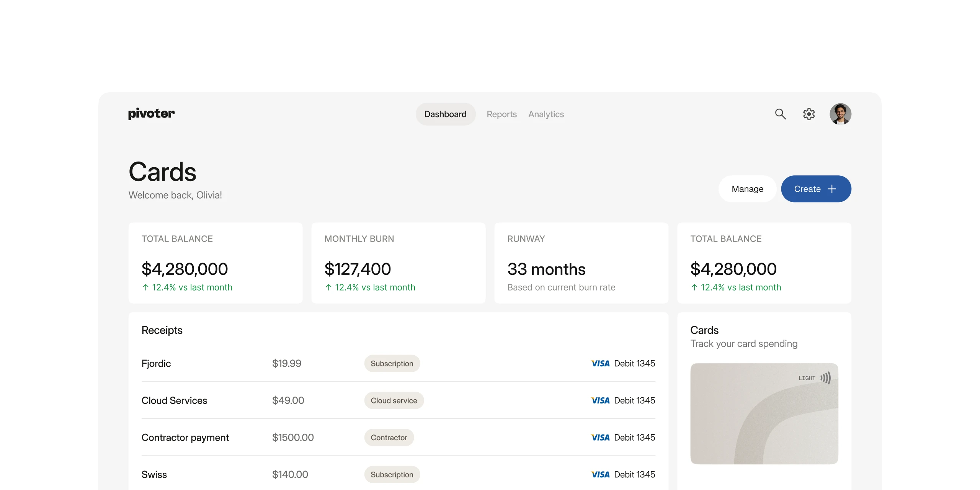Screen dimensions: 980x490
Task: Click 'Based on current burn rate' text
Action: (561, 287)
